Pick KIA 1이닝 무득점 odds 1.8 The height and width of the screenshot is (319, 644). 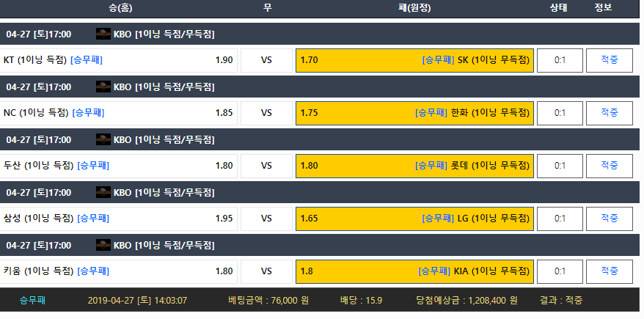click(414, 271)
